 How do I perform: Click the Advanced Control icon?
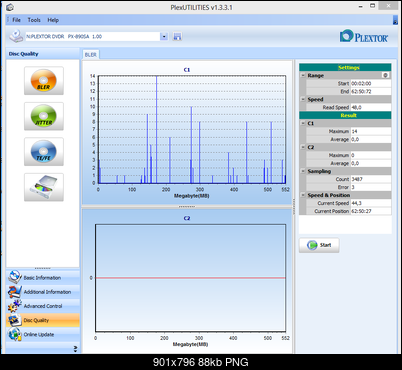pyautogui.click(x=15, y=306)
